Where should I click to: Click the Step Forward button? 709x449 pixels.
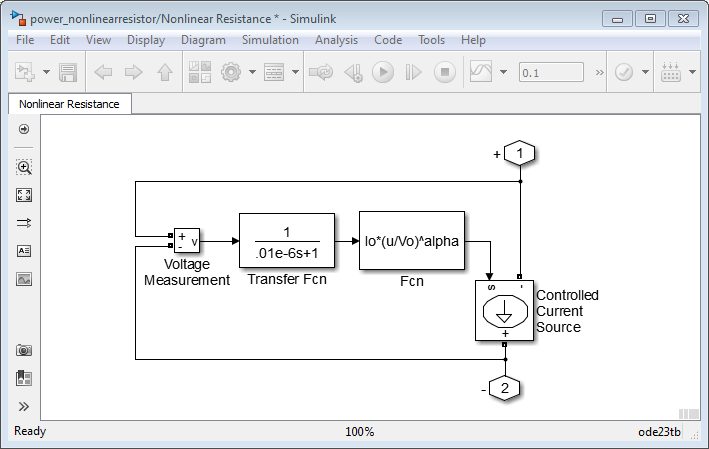[x=414, y=73]
